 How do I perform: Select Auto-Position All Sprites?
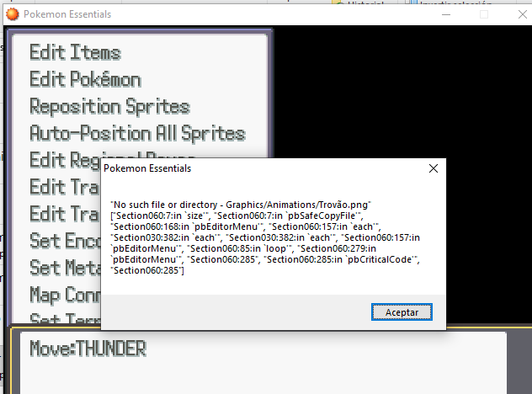[x=137, y=134]
